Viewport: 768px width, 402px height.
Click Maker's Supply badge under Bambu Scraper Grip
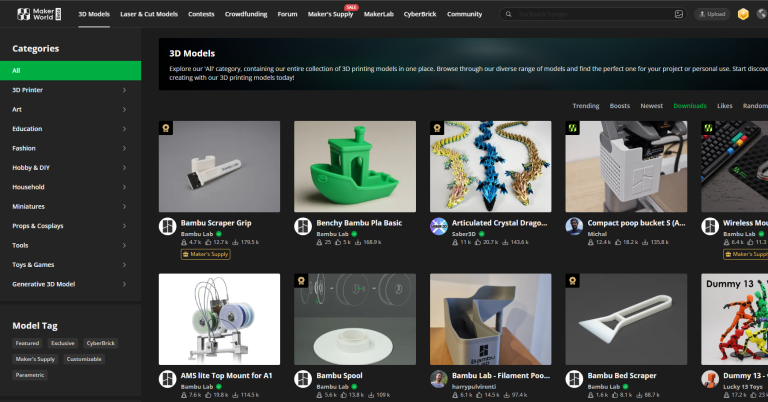[x=206, y=254]
